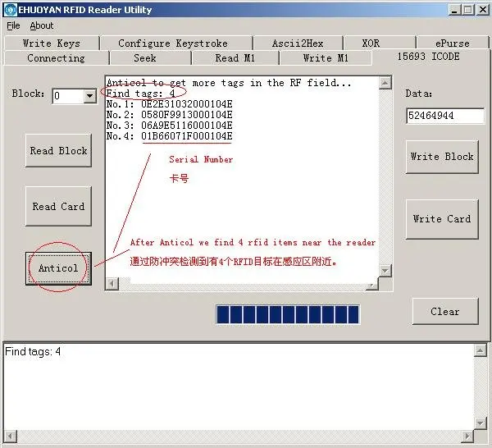Switch to the ePurse tab

(x=453, y=43)
